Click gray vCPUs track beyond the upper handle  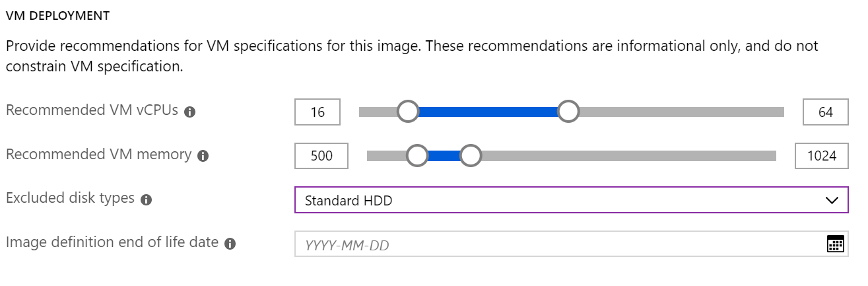pyautogui.click(x=681, y=112)
